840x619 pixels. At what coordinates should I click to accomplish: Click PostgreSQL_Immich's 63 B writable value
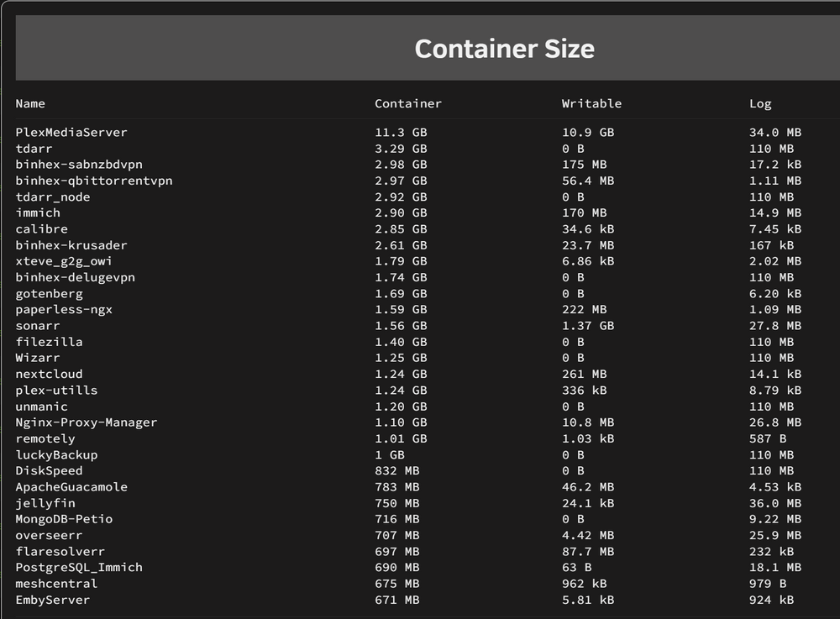(x=576, y=568)
